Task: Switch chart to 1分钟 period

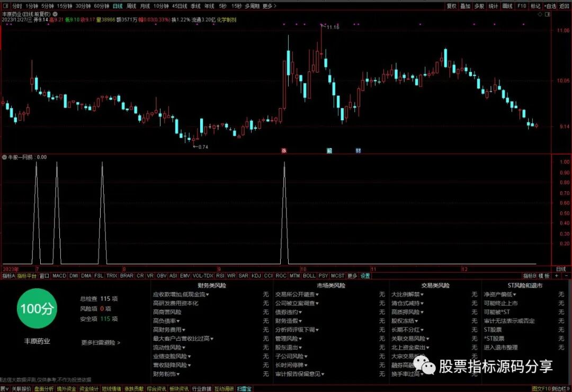Action: 32,6
